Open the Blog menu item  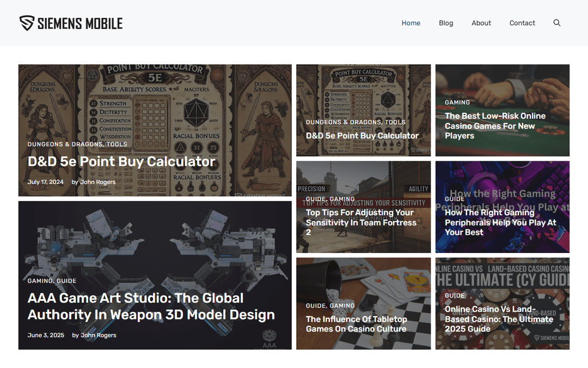click(446, 23)
